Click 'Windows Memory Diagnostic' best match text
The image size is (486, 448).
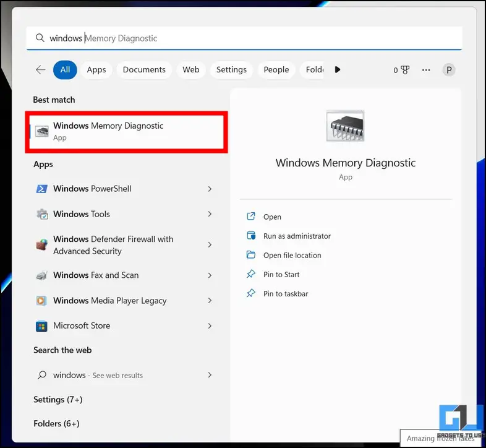108,126
